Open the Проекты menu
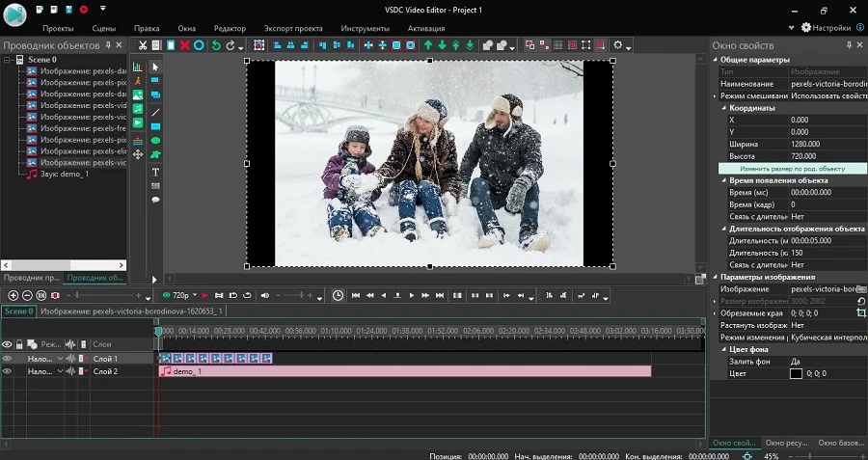868x460 pixels. (58, 28)
